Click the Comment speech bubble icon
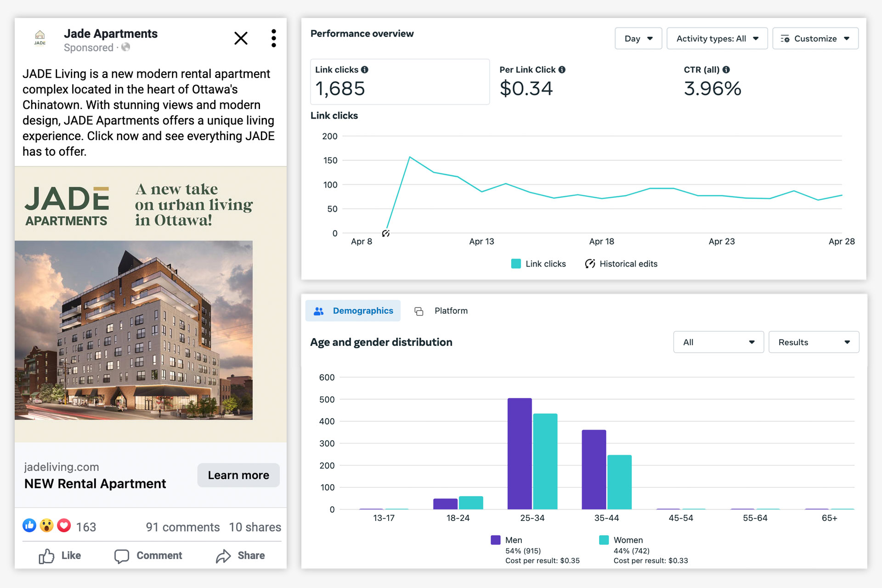This screenshot has width=882, height=588. click(122, 556)
